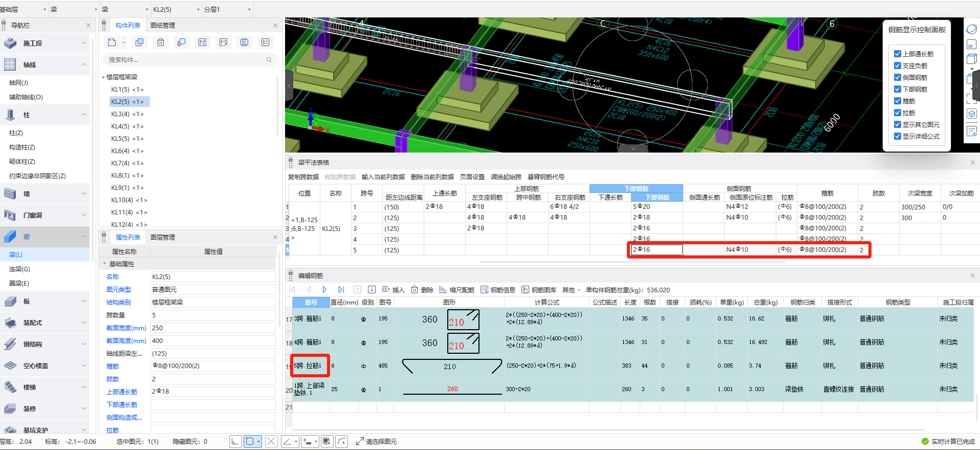Click 复制跨数据 button

pos(303,177)
